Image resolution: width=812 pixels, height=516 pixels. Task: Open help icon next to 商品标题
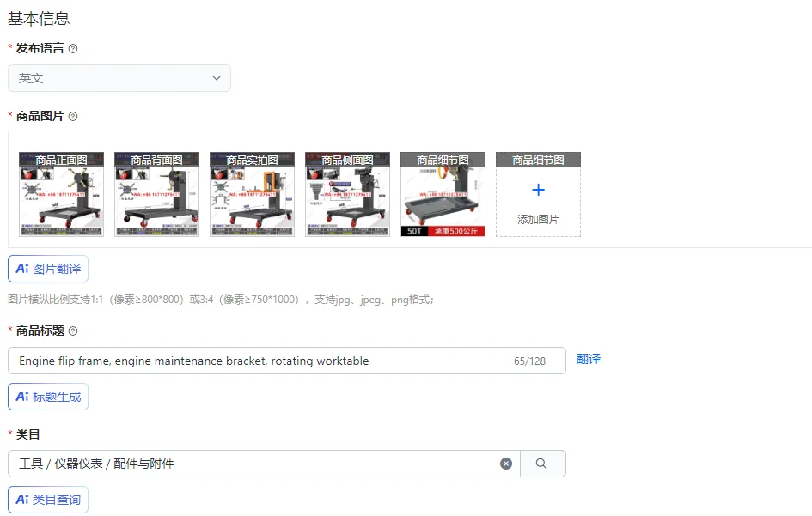(x=73, y=331)
